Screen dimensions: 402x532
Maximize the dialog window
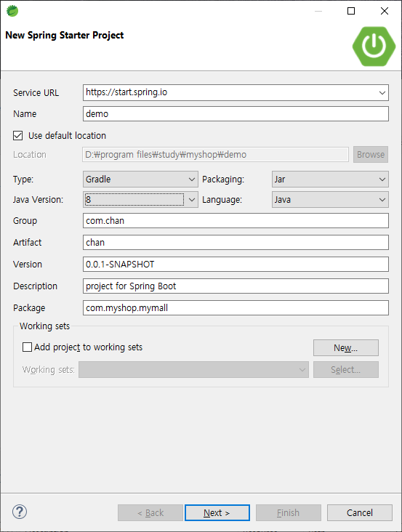pos(351,11)
